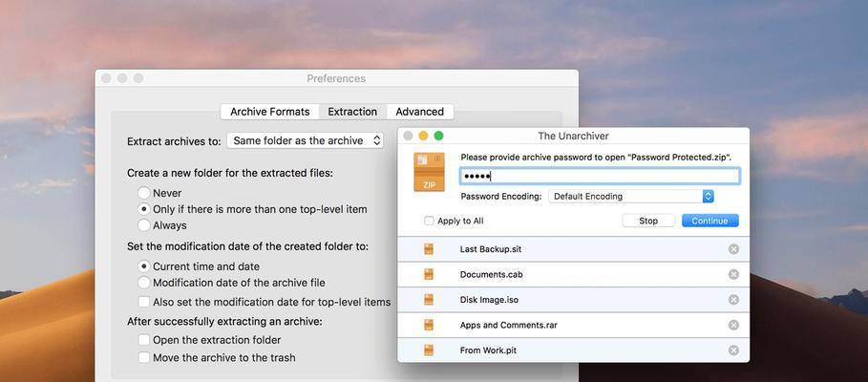Viewport: 868px width, 382px height.
Task: Switch to the Archive Formats tab
Action: click(269, 112)
